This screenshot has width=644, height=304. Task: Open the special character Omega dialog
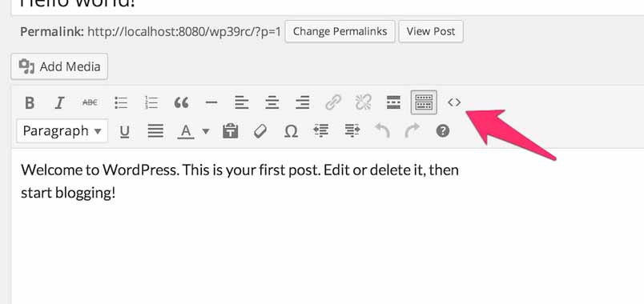pyautogui.click(x=291, y=131)
